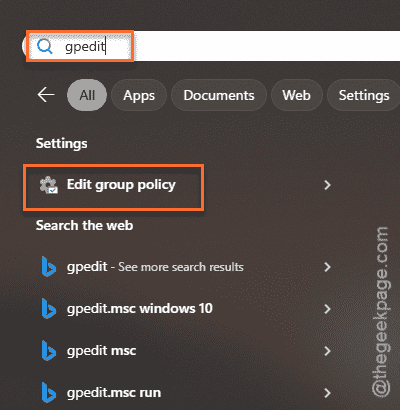The width and height of the screenshot is (400, 410).
Task: Click the Bing icon next to 'gpedit.msc windows 10'
Action: tap(49, 309)
